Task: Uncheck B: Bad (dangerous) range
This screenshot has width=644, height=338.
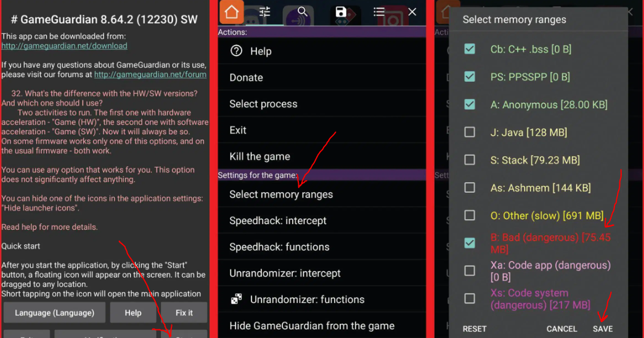Action: pos(470,243)
